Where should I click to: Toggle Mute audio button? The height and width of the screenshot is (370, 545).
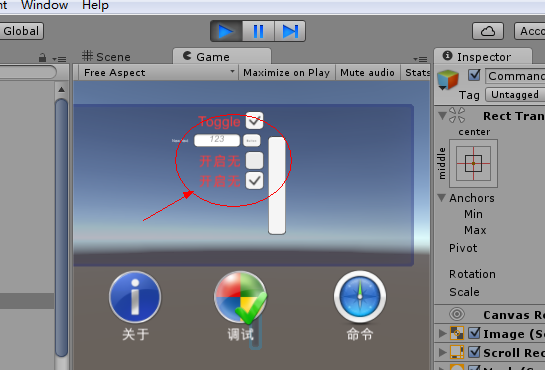(x=367, y=73)
